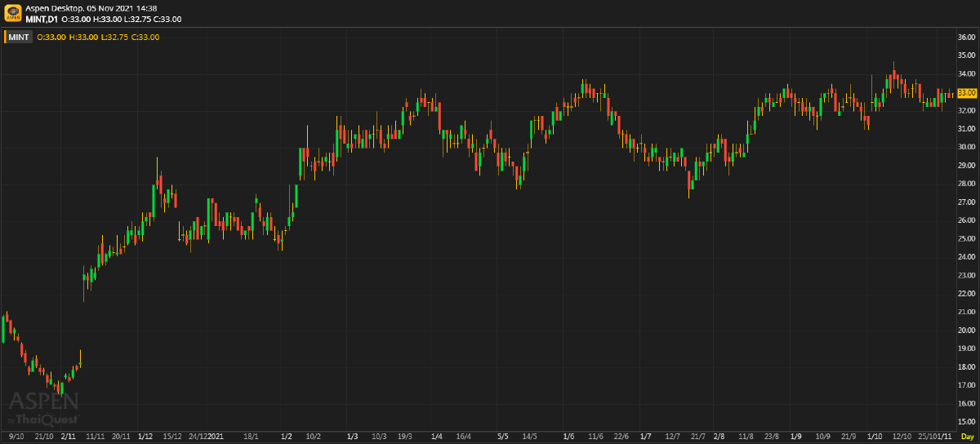
Task: Click the 16/4 date axis label
Action: pos(464,437)
